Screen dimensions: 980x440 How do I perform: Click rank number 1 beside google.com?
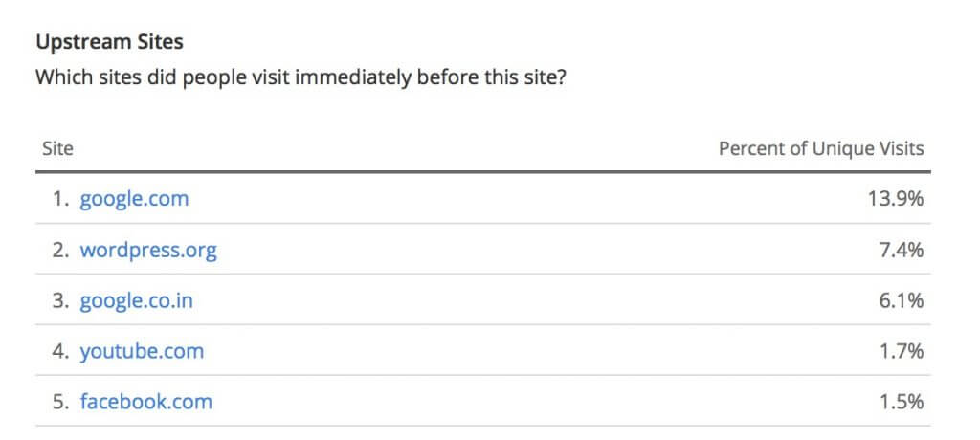click(60, 199)
